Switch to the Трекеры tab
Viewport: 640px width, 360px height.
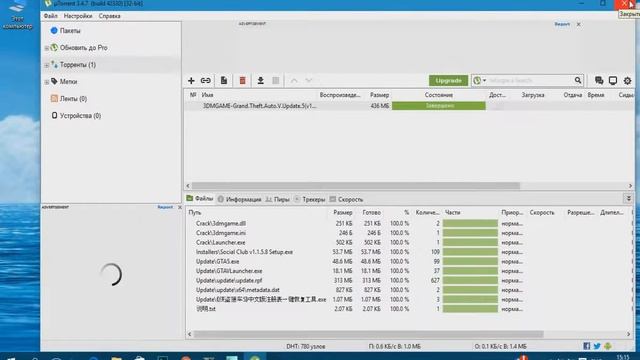point(309,199)
